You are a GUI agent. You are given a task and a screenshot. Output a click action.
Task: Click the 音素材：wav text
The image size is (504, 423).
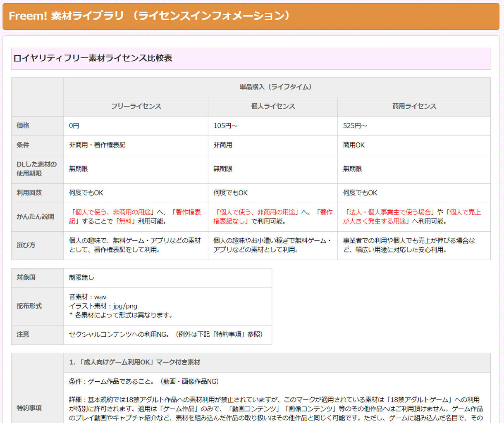(88, 297)
